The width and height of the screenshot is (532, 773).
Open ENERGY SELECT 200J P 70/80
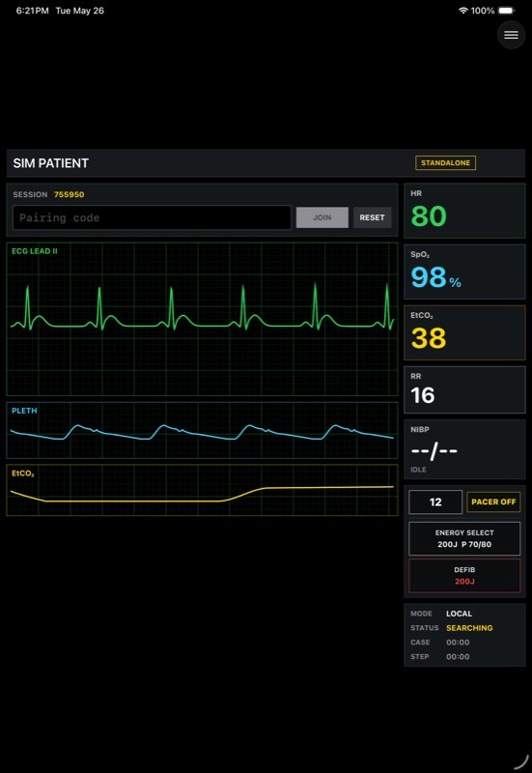click(464, 538)
